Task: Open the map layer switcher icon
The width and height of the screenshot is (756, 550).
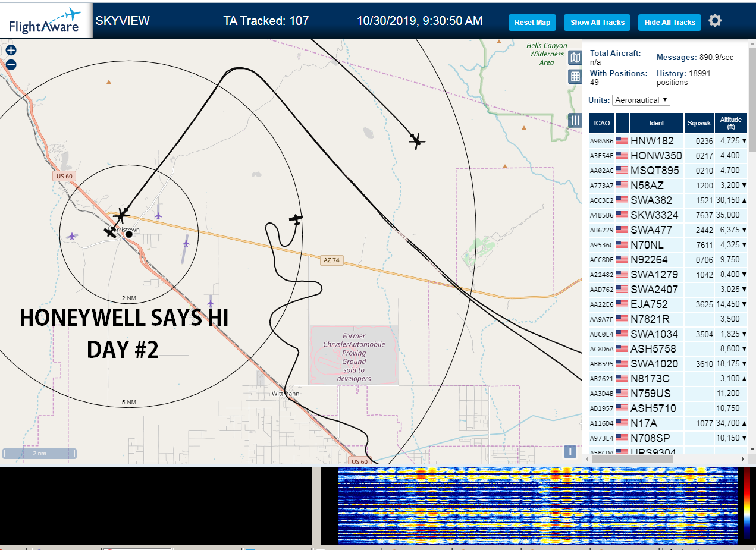Action: click(575, 58)
